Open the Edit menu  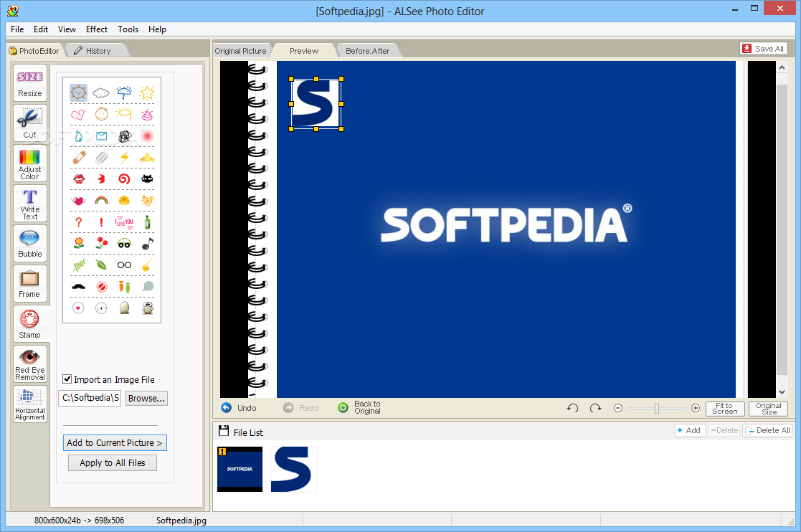click(41, 29)
